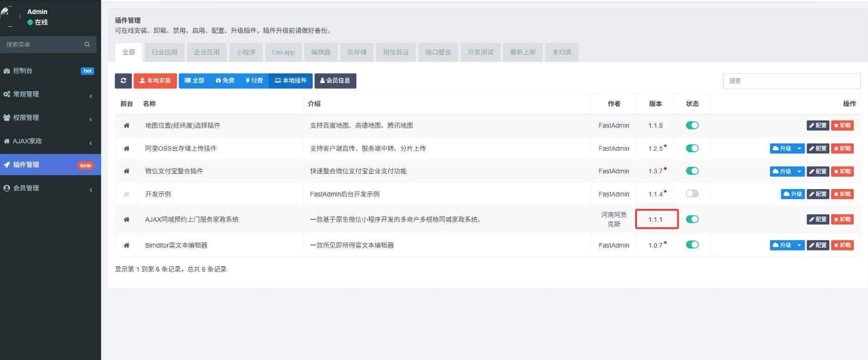Expand 会员管理 sidebar menu
This screenshot has width=868, height=360.
tap(50, 188)
